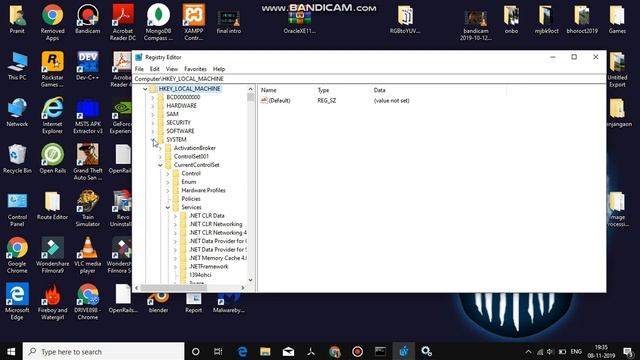Viewport: 640px width, 360px height.
Task: Open Microsoft Edge desktop shortcut
Action: [x=17, y=301]
